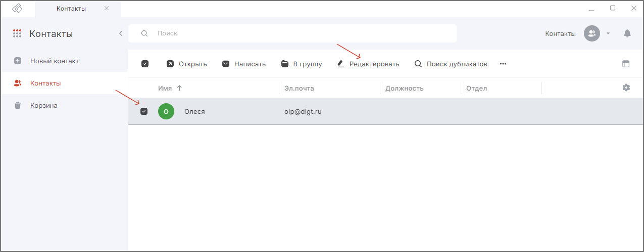The image size is (644, 252).
Task: Focus the Поиск search field
Action: click(292, 33)
